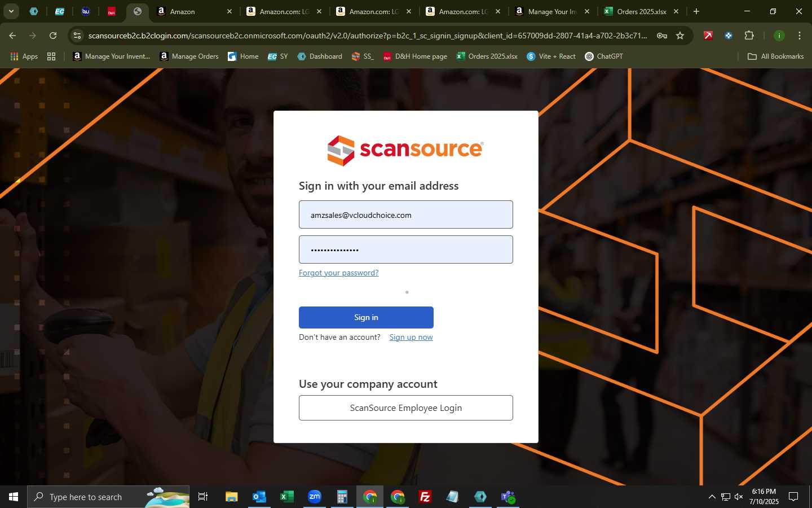
Task: Reload the current page
Action: point(53,36)
